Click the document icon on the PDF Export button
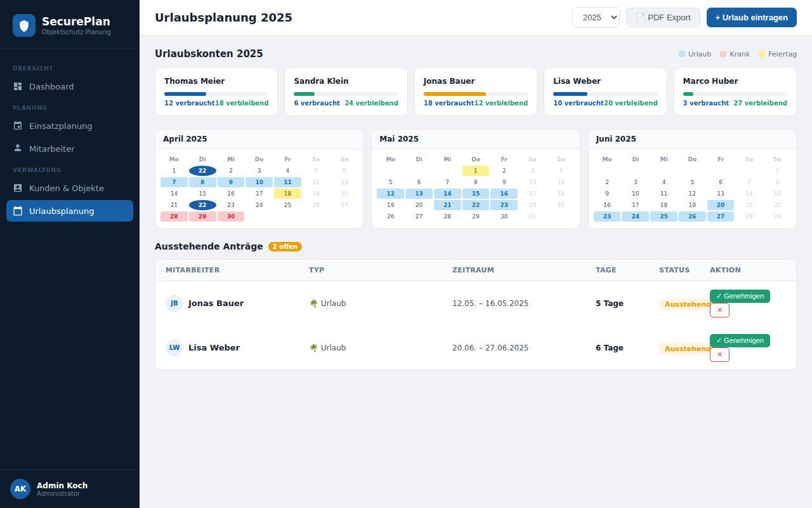The width and height of the screenshot is (812, 508). pos(641,17)
